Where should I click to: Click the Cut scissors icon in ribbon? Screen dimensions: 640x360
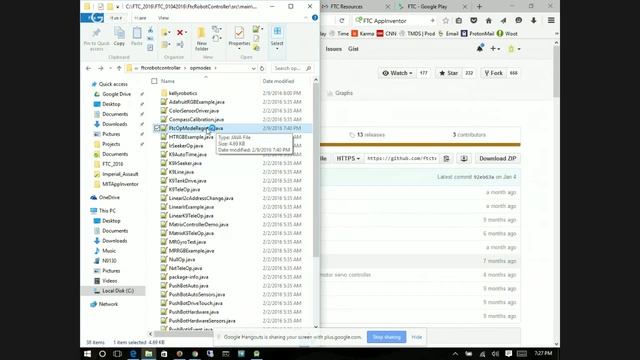click(151, 30)
